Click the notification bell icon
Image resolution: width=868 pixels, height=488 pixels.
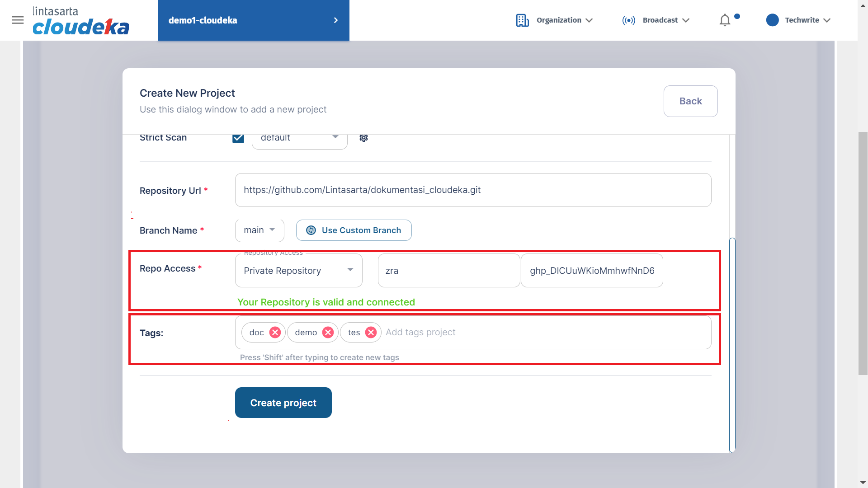pyautogui.click(x=725, y=20)
